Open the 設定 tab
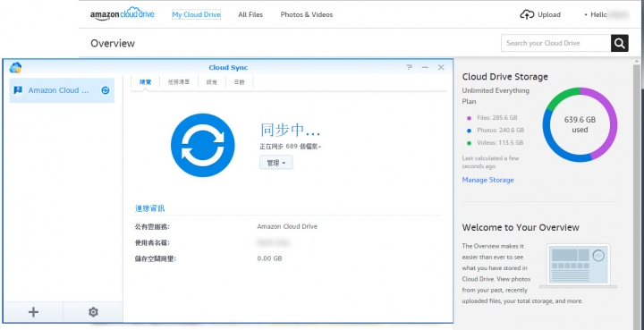The width and height of the screenshot is (644, 330). point(212,82)
